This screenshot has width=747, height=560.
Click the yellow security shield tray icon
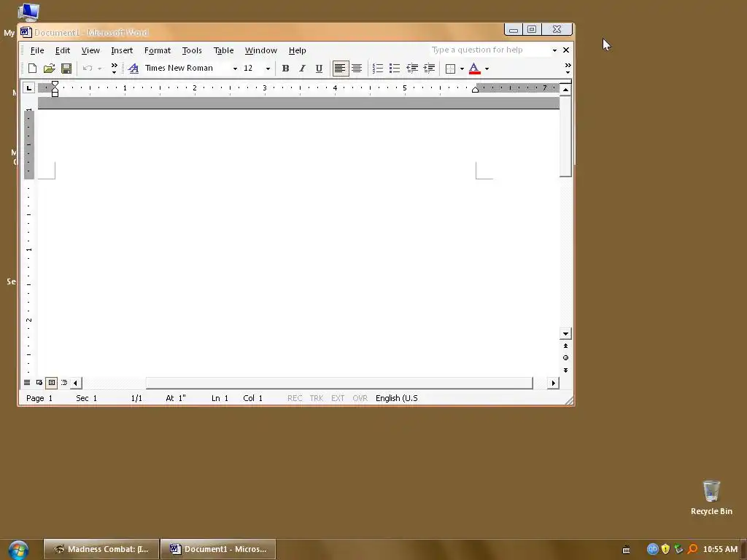[665, 549]
